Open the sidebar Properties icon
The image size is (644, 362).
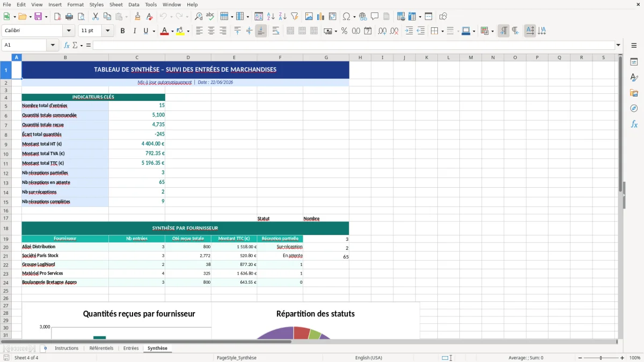pos(634,62)
